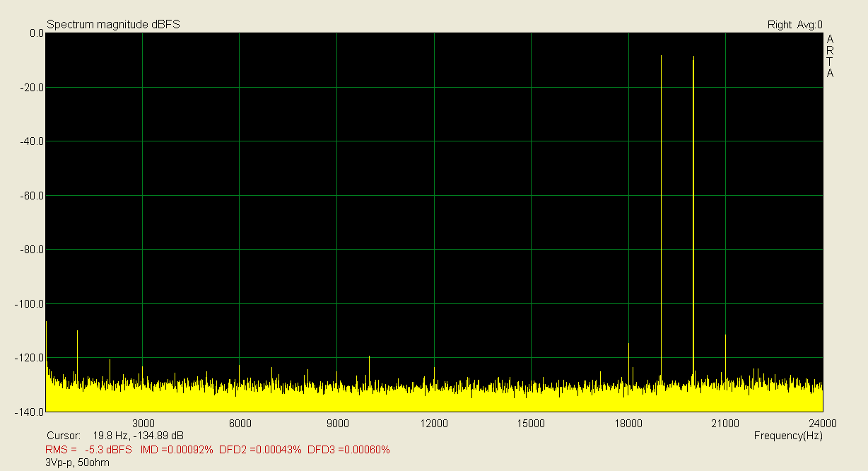The width and height of the screenshot is (868, 471).
Task: Click the Frequency(Hz) axis caption
Action: (788, 436)
